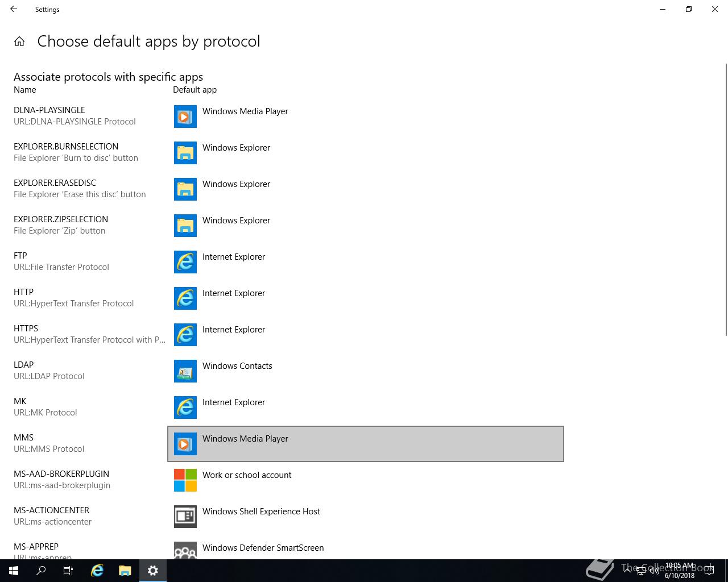
Task: Open the Start menu
Action: point(14,571)
